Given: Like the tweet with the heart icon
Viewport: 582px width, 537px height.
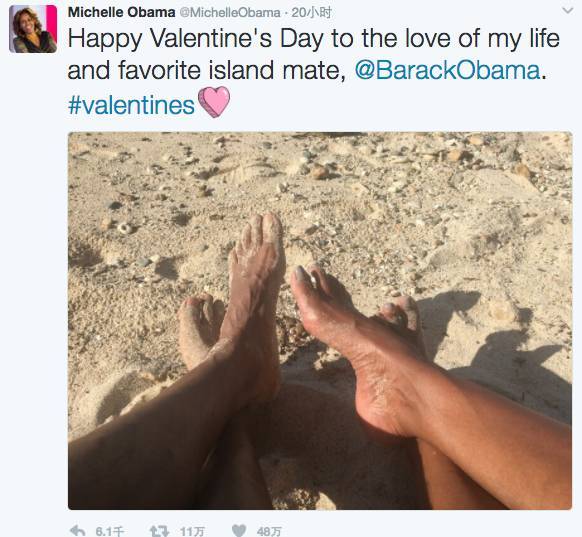Looking at the screenshot, I should [x=239, y=531].
